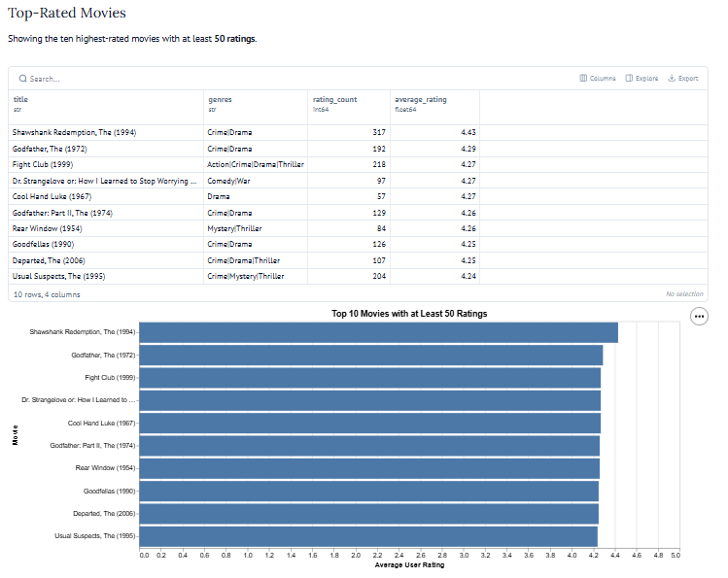Screen dimensions: 728x578
Task: Click the Crime|Mystery|Thriller genres cell
Action: point(256,277)
